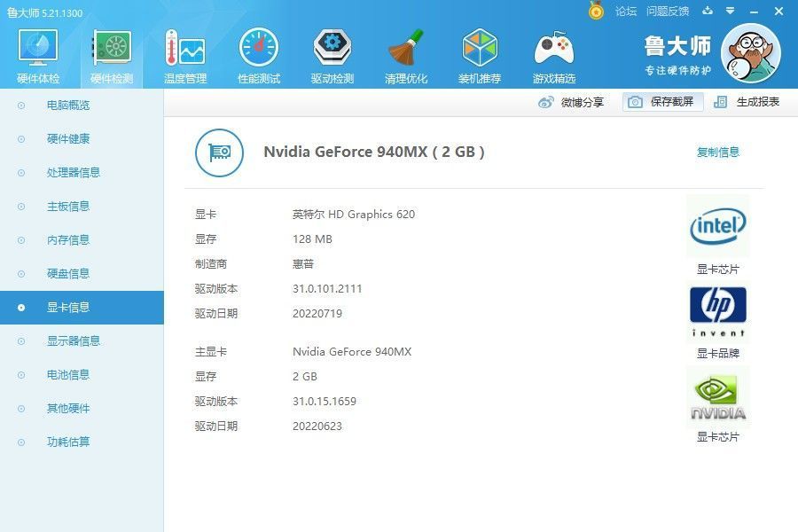Click the bullet before 显示器信息
Image resolution: width=798 pixels, height=532 pixels.
click(x=21, y=341)
